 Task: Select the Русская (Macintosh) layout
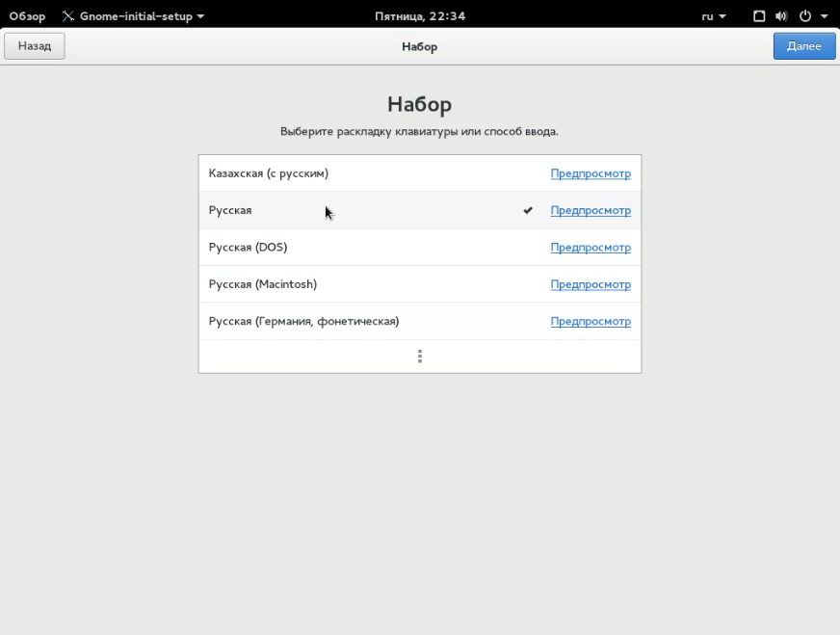point(263,284)
